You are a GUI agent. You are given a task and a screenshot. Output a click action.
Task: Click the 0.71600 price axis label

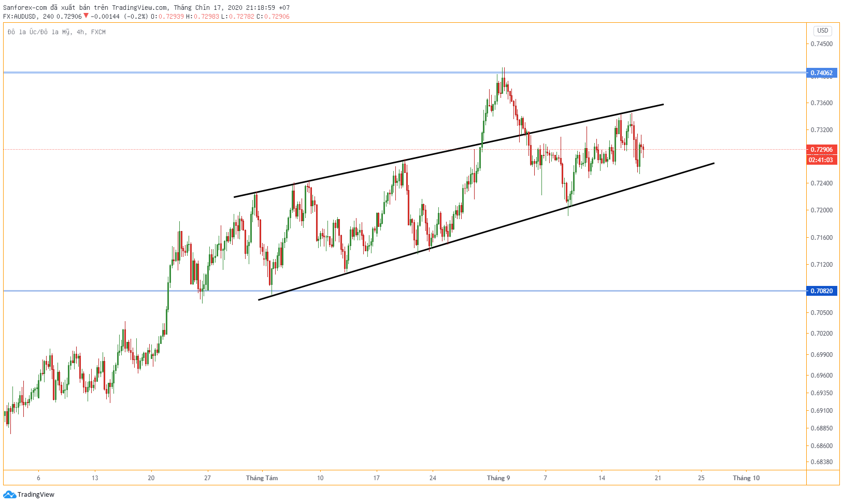coord(822,238)
